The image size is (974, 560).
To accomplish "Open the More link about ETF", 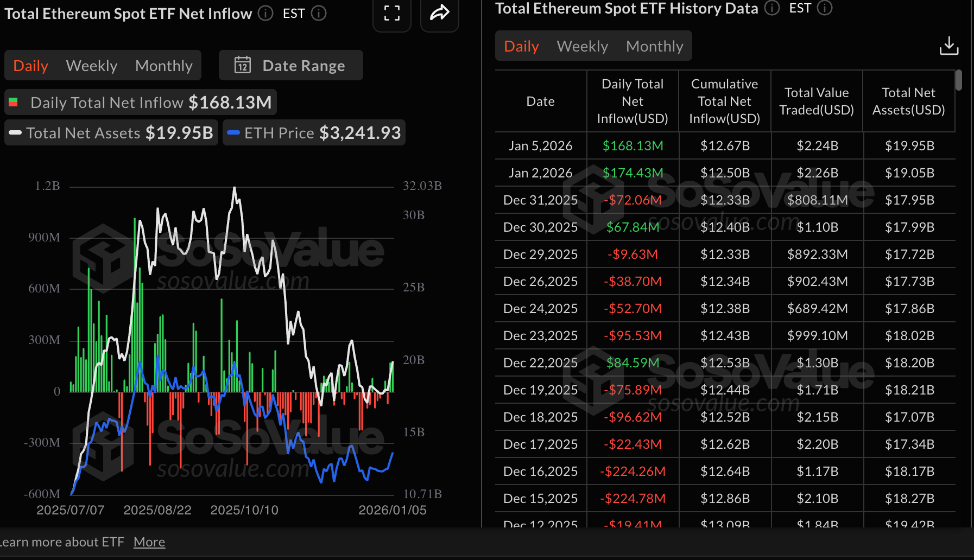I will (149, 542).
